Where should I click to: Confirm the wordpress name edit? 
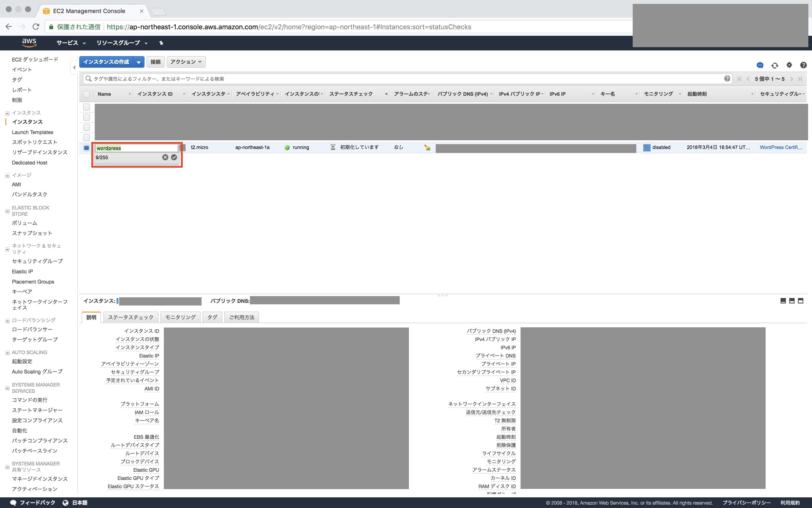click(x=174, y=157)
